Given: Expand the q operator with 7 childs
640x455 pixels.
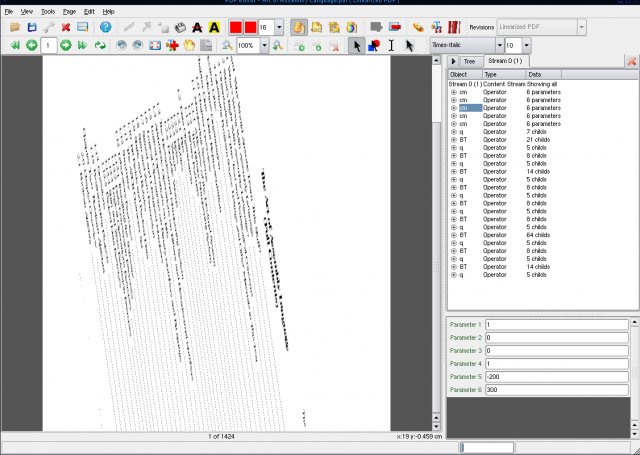Looking at the screenshot, I should (x=453, y=132).
